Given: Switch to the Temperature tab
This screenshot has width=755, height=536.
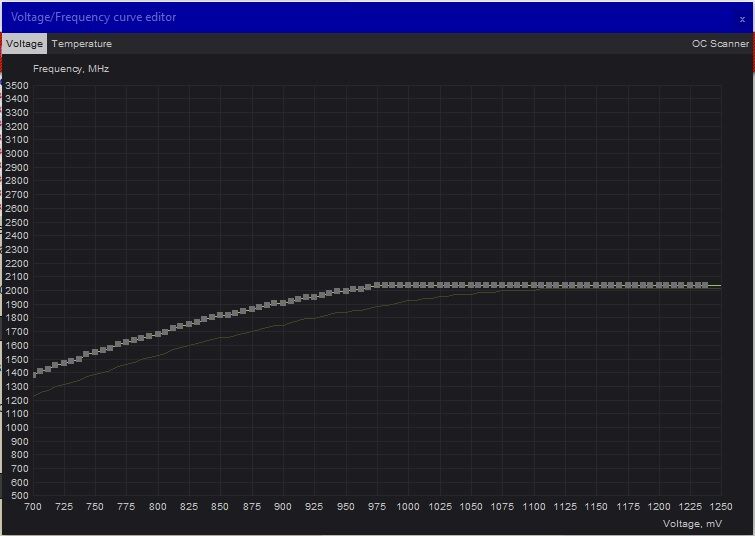Looking at the screenshot, I should click(x=82, y=44).
